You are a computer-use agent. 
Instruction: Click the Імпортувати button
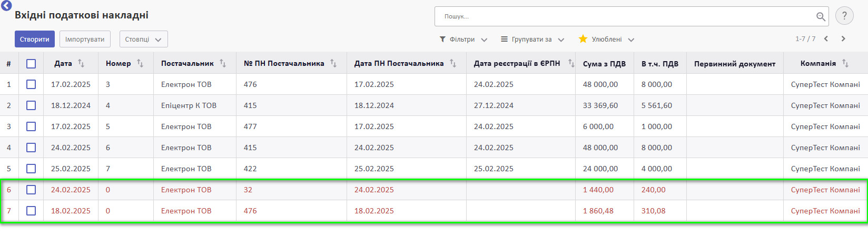(85, 39)
